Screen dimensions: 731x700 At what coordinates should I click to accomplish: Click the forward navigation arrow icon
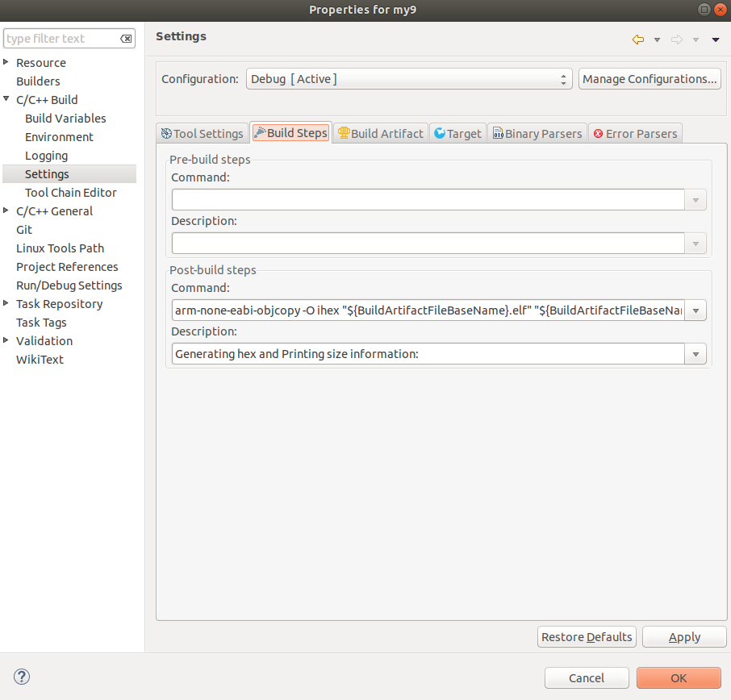click(676, 40)
